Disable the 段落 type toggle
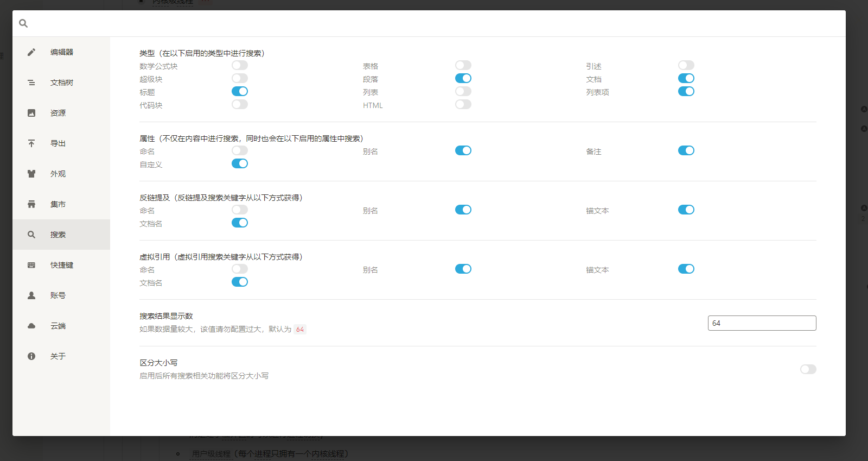This screenshot has width=868, height=461. [x=463, y=78]
